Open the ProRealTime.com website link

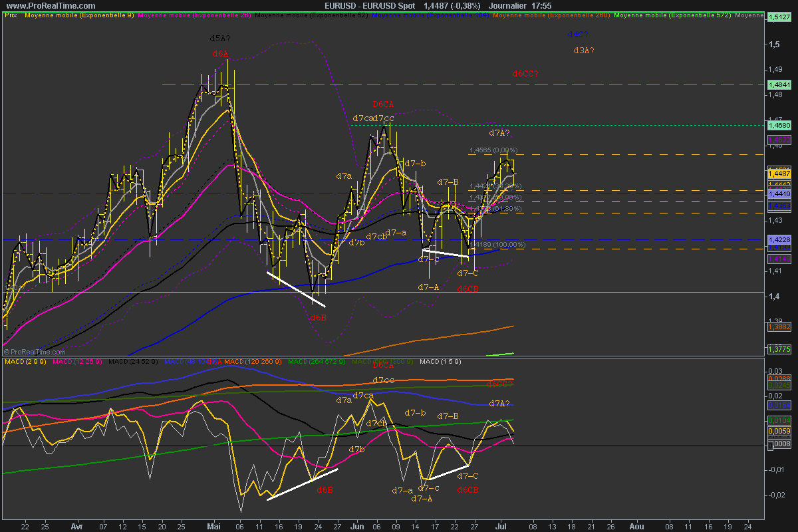click(36, 5)
